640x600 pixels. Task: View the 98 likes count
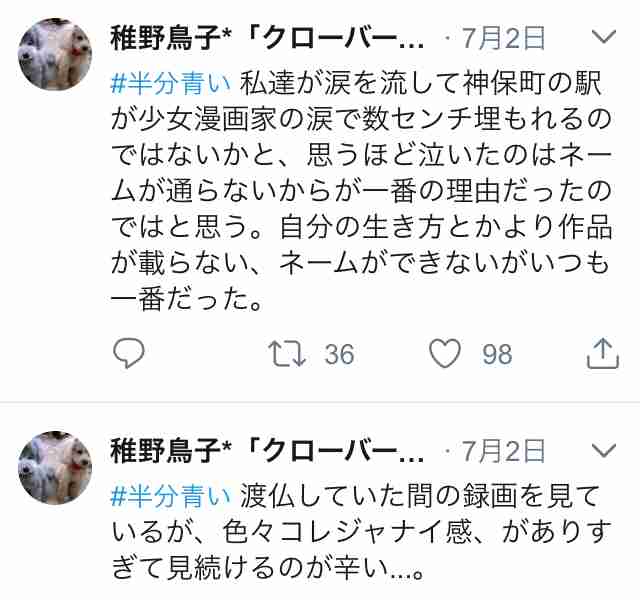click(497, 354)
